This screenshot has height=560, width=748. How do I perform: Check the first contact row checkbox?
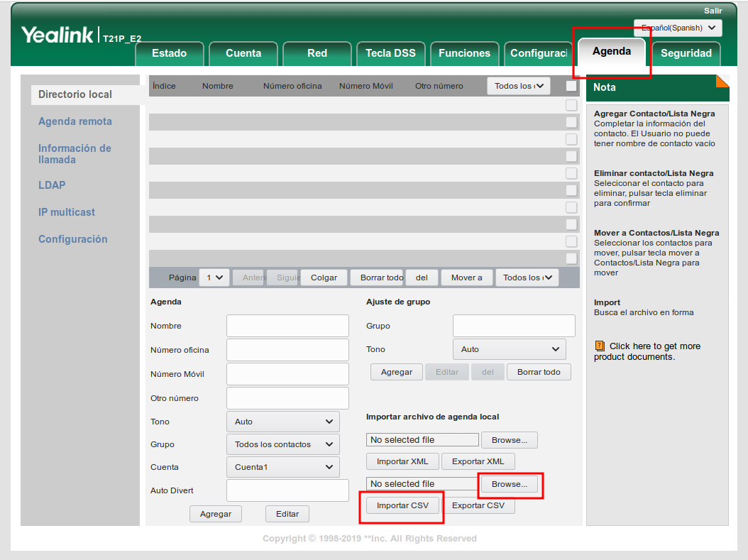(x=571, y=105)
